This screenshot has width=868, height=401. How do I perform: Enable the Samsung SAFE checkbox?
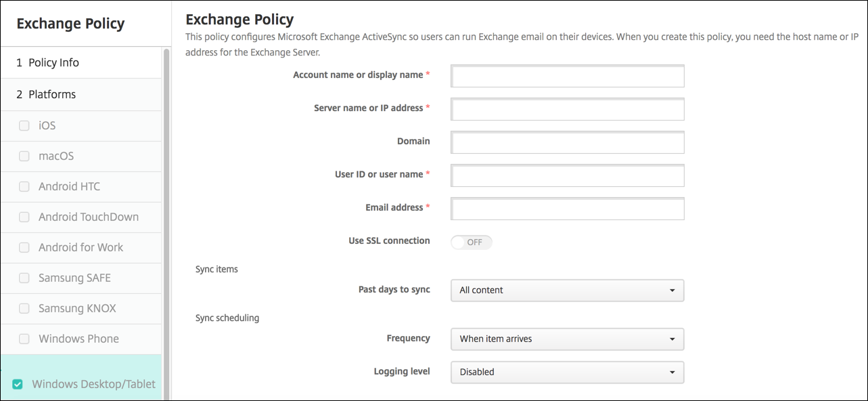(x=24, y=278)
